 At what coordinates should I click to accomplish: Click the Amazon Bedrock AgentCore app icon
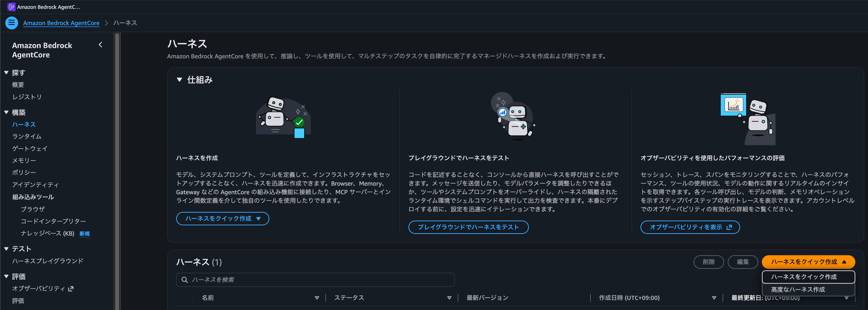coord(11,7)
